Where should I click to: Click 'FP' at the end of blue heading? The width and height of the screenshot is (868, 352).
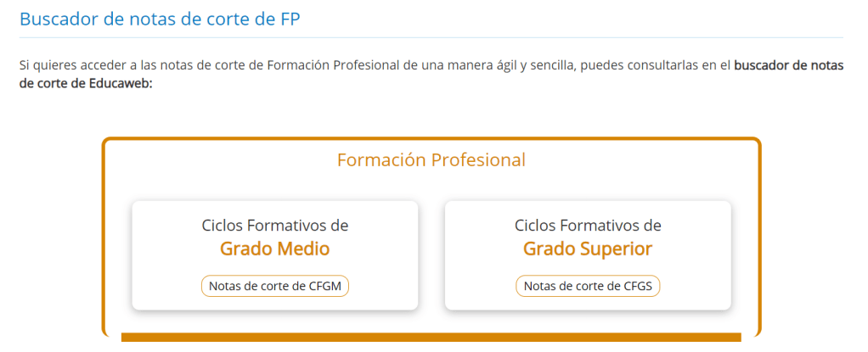coord(290,20)
